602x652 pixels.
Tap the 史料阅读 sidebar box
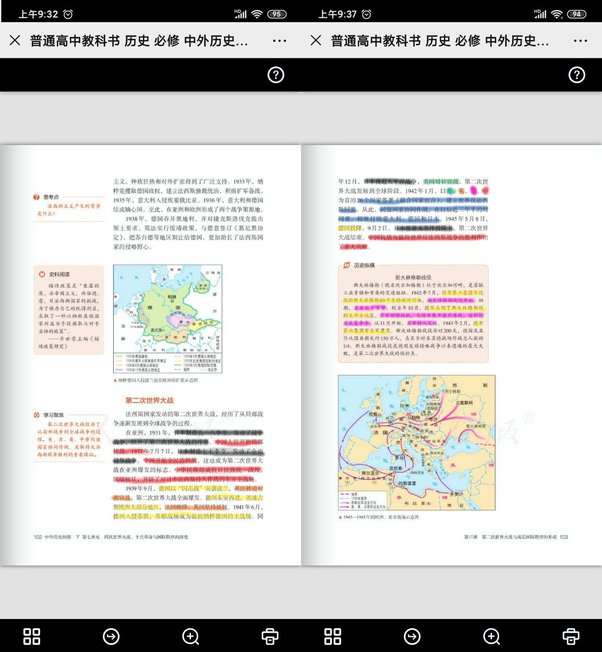(x=69, y=310)
